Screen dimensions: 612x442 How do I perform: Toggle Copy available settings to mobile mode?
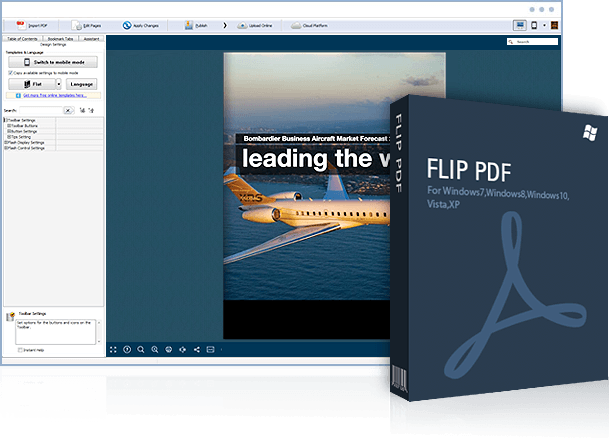(11, 73)
